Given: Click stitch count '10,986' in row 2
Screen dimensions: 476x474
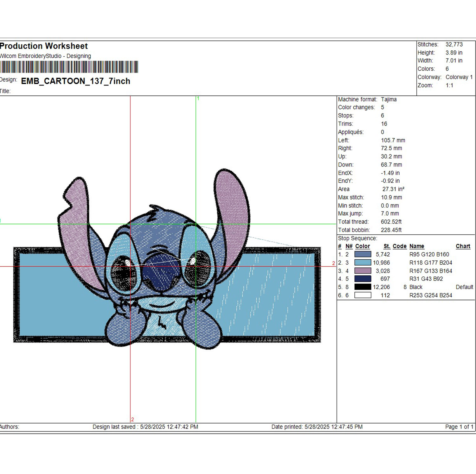Looking at the screenshot, I should coord(381,262).
